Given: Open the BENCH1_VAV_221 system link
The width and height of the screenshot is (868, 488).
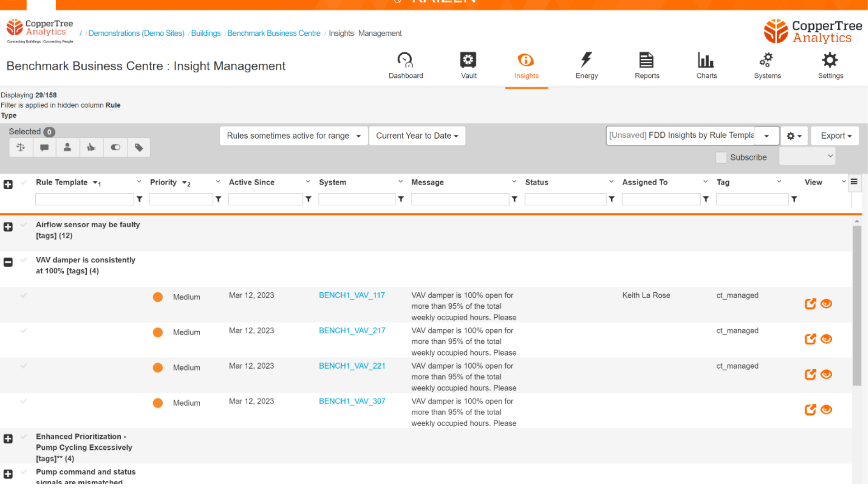Looking at the screenshot, I should pyautogui.click(x=352, y=366).
